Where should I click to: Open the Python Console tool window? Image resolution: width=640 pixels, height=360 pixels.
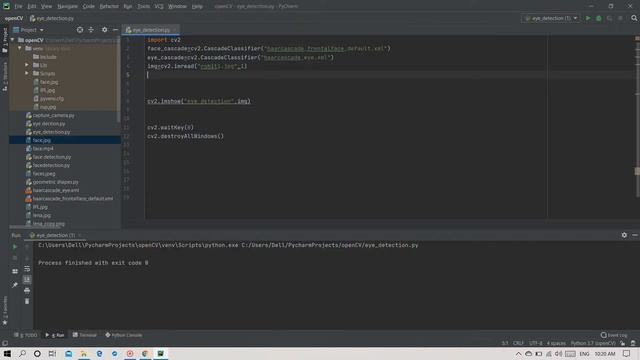[x=124, y=335]
